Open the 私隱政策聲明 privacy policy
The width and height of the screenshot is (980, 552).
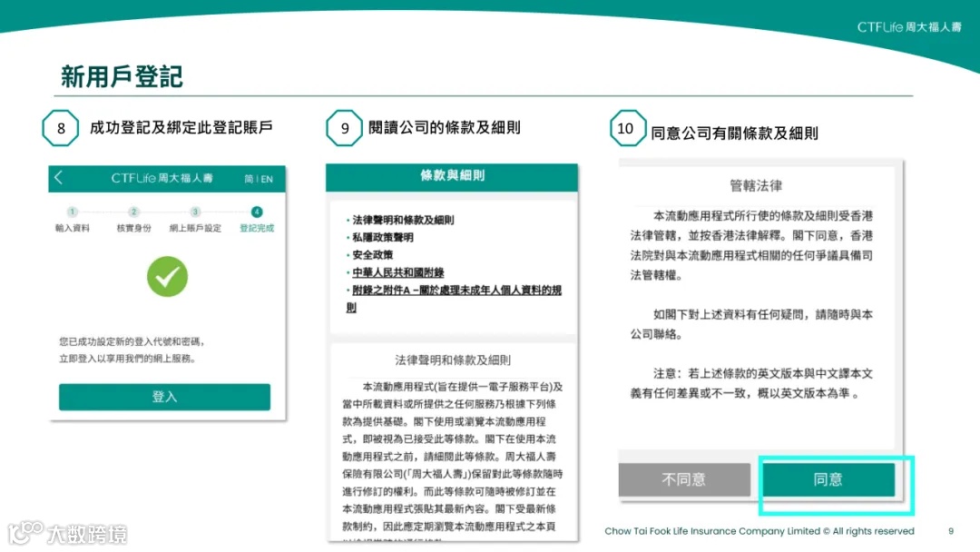tap(384, 236)
